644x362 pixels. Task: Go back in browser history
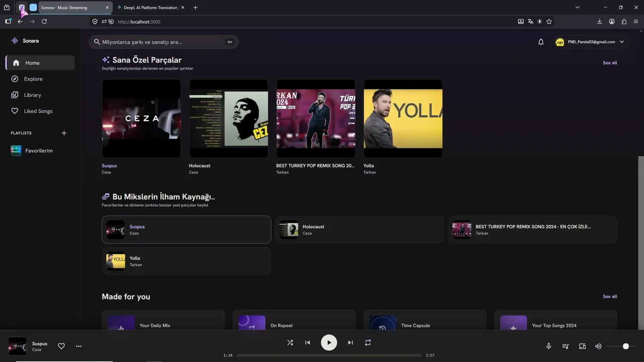[20, 22]
